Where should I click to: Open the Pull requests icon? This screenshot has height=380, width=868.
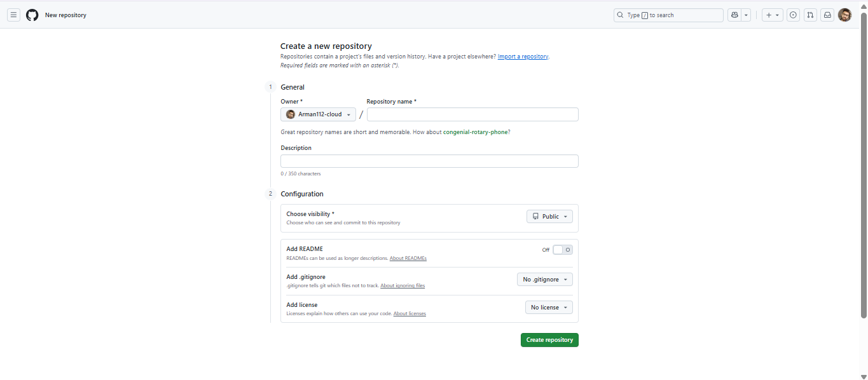click(x=810, y=15)
